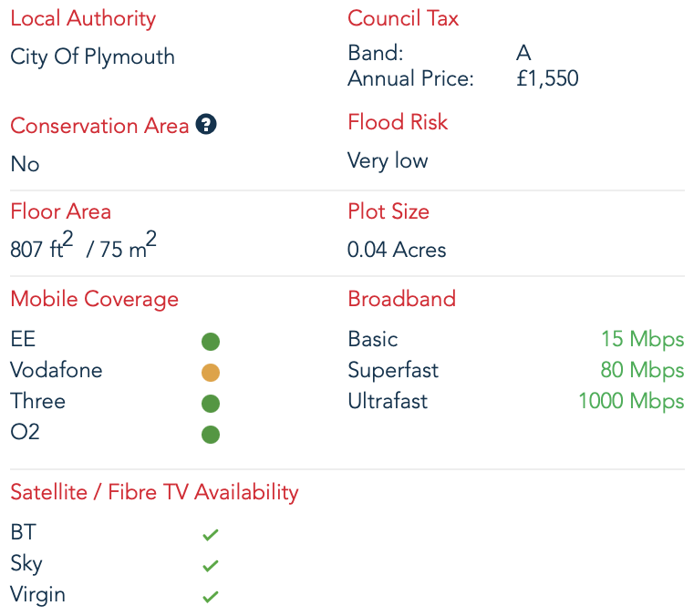Click the green EE coverage dot
The image size is (694, 616).
(x=211, y=342)
